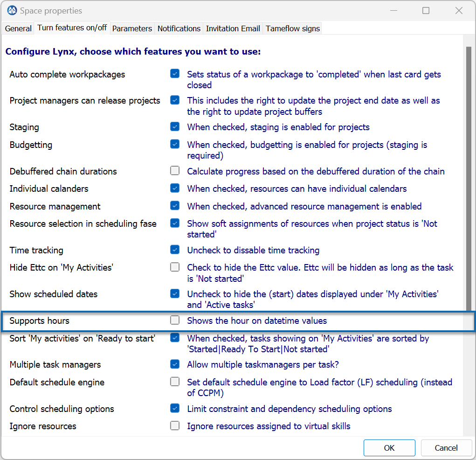This screenshot has width=476, height=460.
Task: Click the 'Debuffered chain durations' label
Action: click(x=63, y=171)
